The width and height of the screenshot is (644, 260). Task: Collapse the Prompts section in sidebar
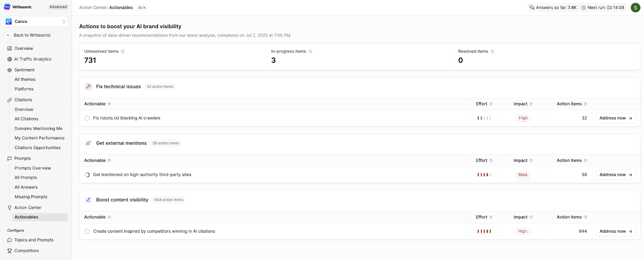coord(23,159)
